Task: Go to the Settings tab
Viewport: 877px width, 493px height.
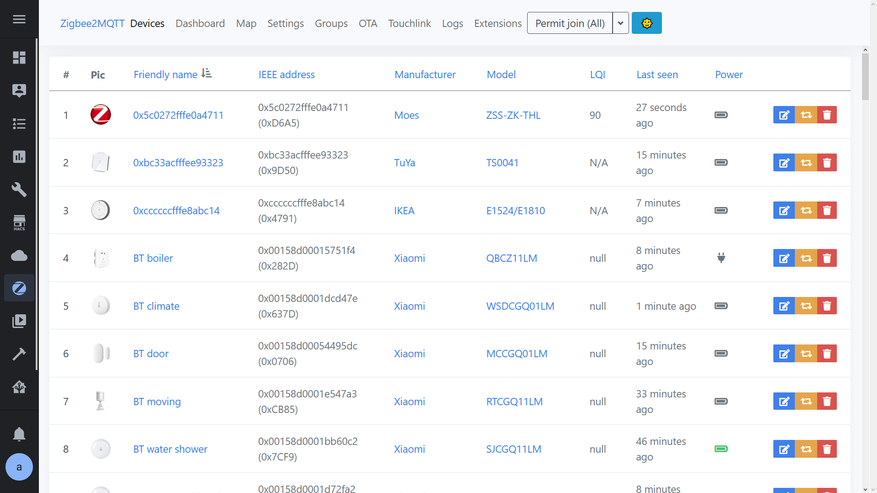Action: point(285,23)
